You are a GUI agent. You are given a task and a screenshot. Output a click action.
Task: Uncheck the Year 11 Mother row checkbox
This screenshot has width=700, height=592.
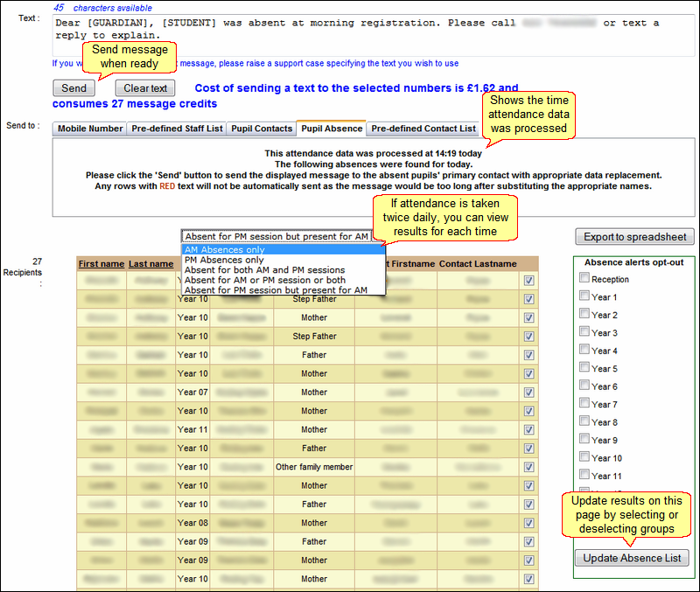(x=529, y=429)
